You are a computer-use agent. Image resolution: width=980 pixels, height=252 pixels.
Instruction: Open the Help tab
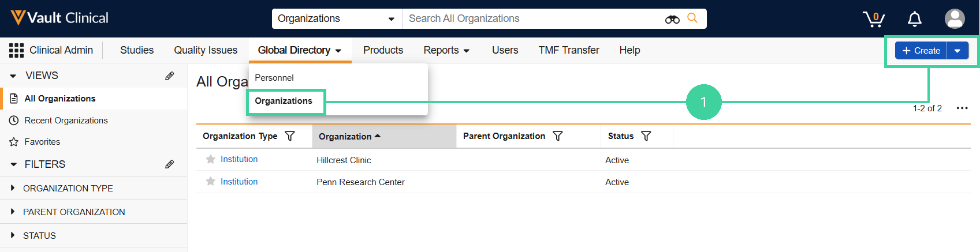coord(629,50)
